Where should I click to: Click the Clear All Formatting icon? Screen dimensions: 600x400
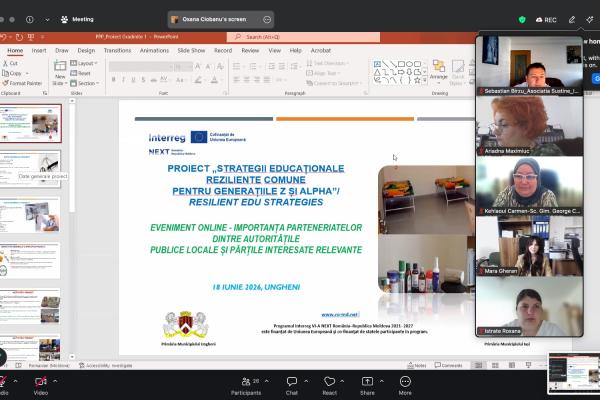220,67
